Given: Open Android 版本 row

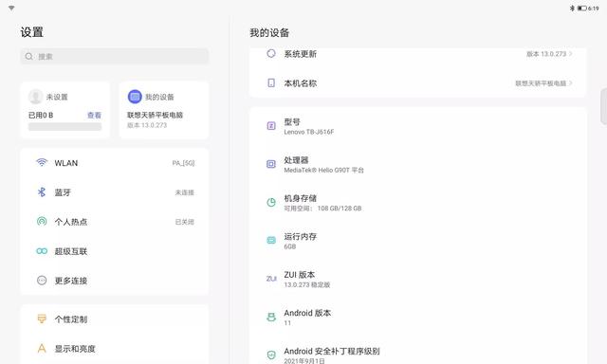Looking at the screenshot, I should click(x=418, y=318).
